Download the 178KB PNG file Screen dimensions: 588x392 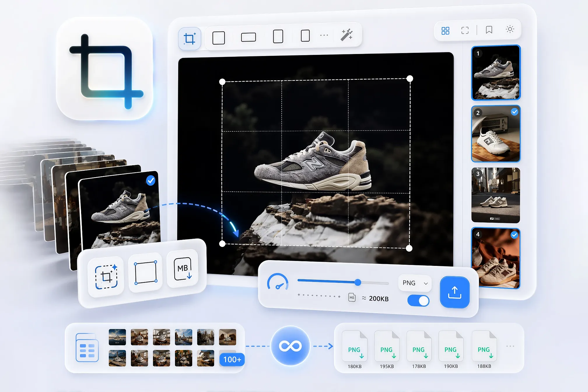point(419,346)
